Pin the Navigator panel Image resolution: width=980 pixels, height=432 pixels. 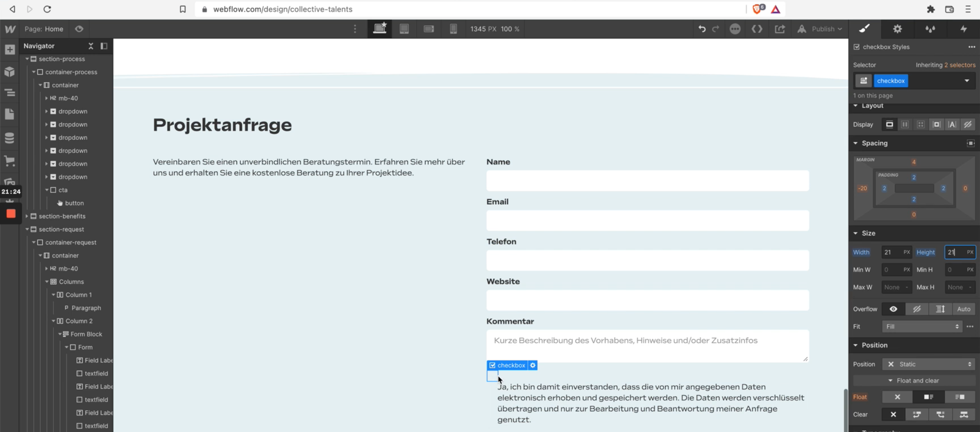(x=104, y=46)
